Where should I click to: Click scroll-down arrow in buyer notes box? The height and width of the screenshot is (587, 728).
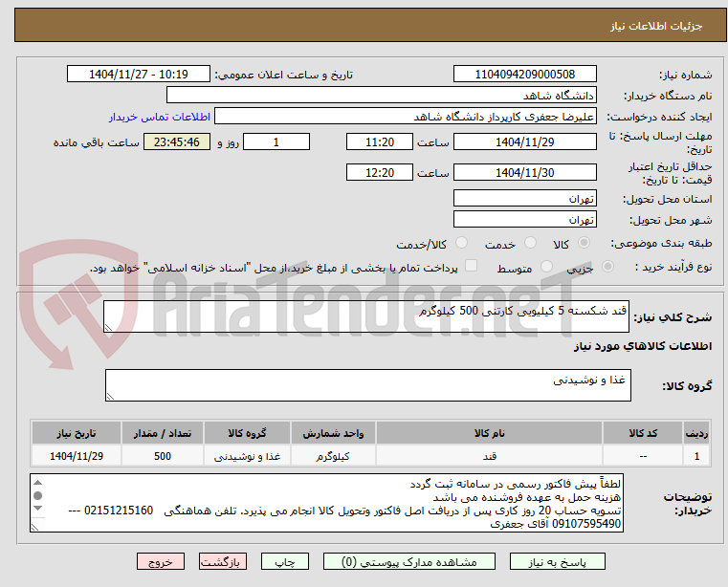(38, 509)
